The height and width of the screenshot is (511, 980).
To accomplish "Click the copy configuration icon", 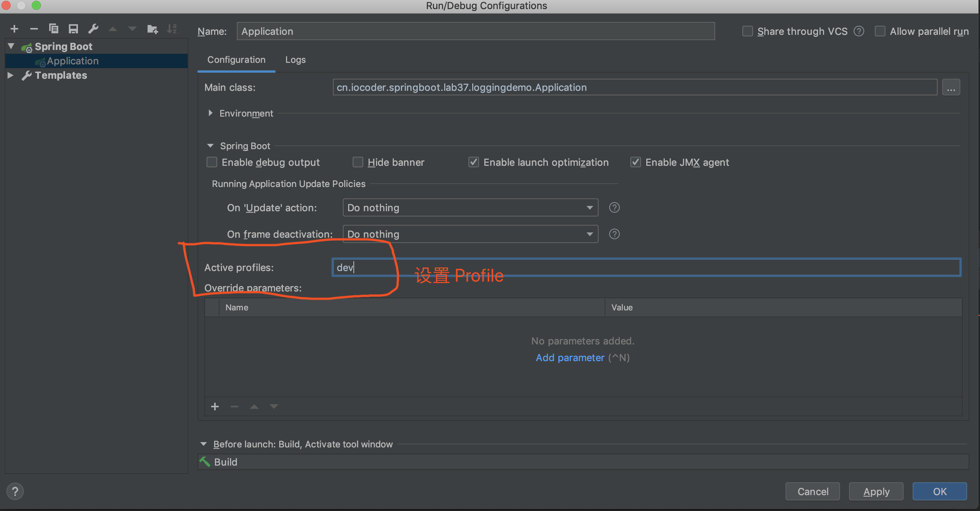I will point(54,29).
